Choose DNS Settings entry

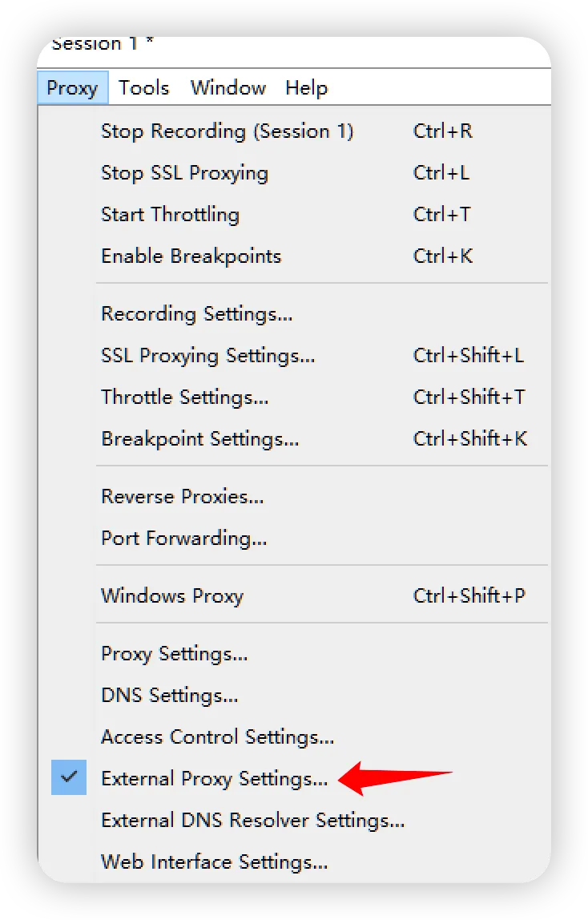point(169,695)
